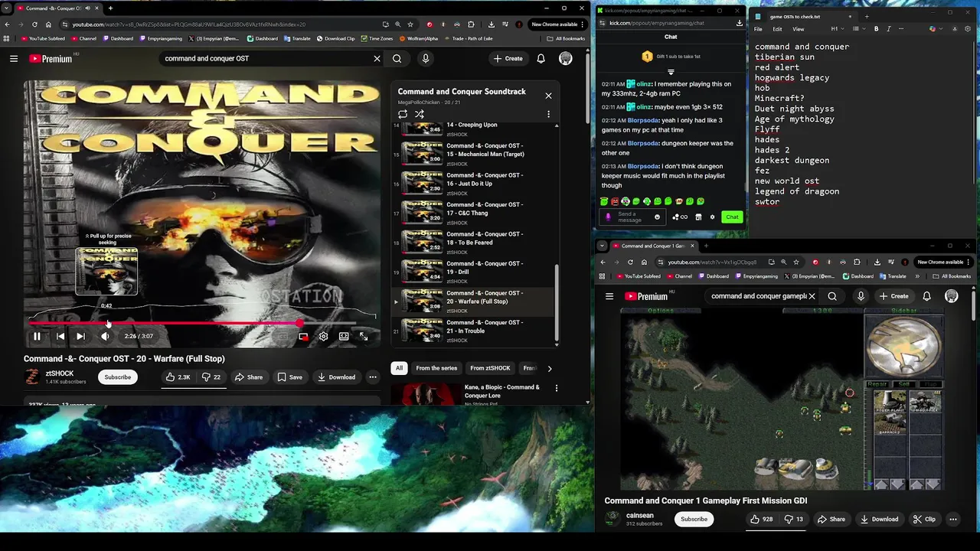This screenshot has width=980, height=551.
Task: Reload page in left Chrome window
Action: point(34,24)
